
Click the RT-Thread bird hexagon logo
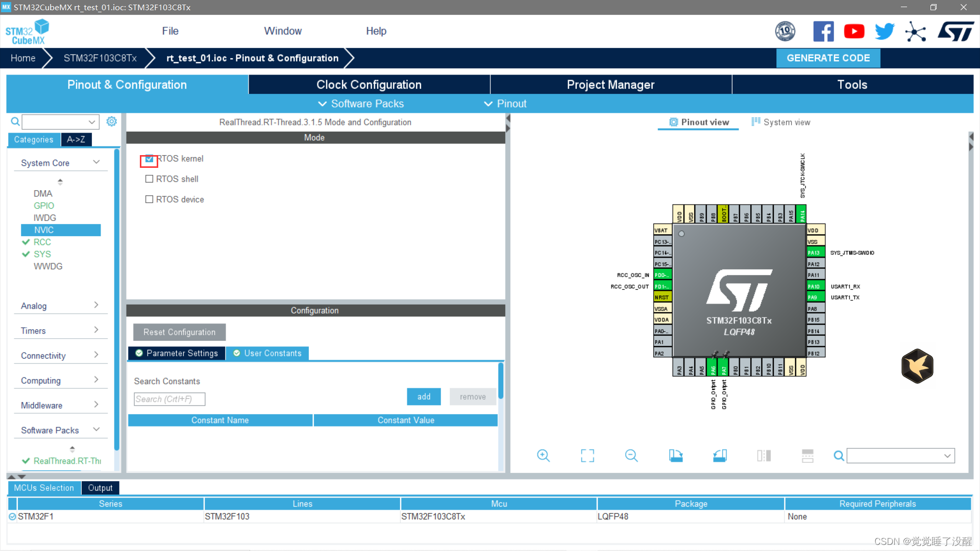point(917,366)
